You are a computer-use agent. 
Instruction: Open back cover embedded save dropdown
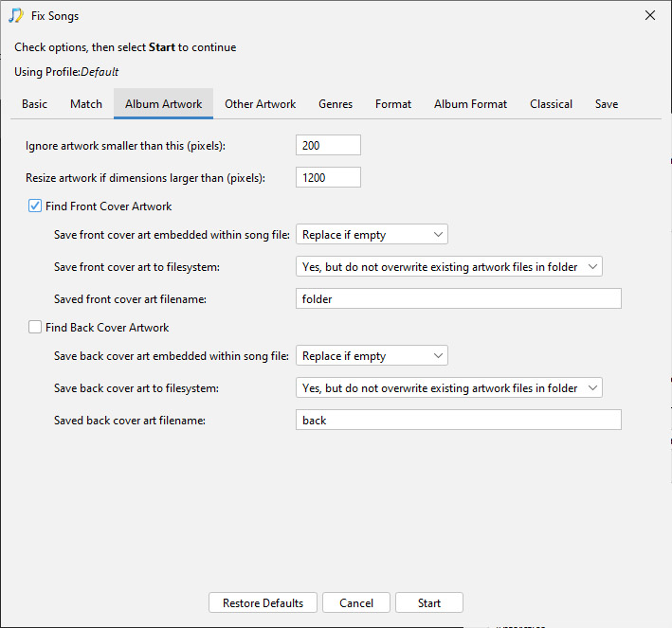click(372, 355)
